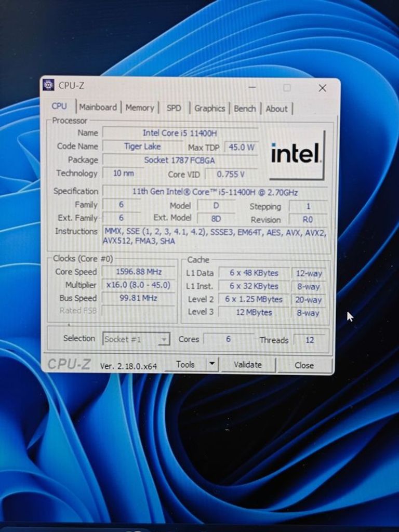
Task: Close the CPU-Z window with X
Action: click(322, 88)
